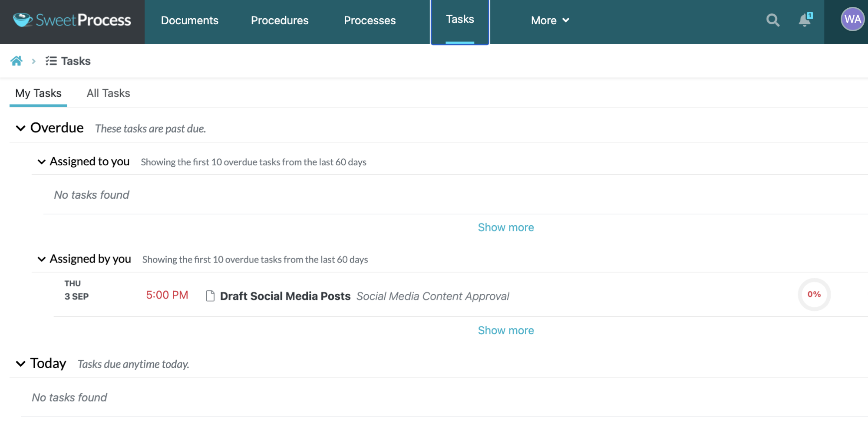Open Processes in the top navigation
Screen dimensions: 868x421
[370, 20]
